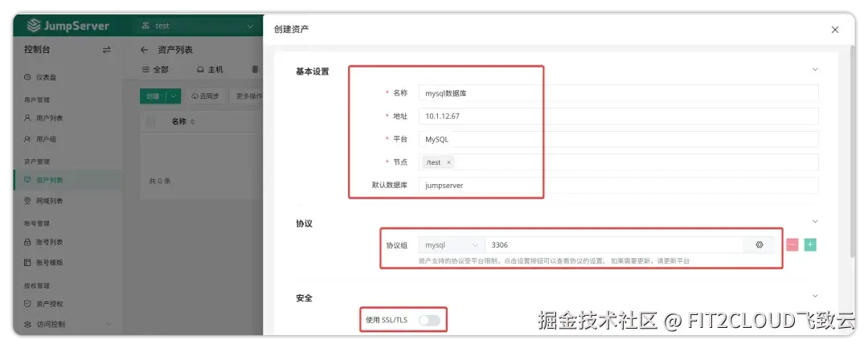Tick the select-all checkbox in table header
868x344 pixels.
[150, 121]
